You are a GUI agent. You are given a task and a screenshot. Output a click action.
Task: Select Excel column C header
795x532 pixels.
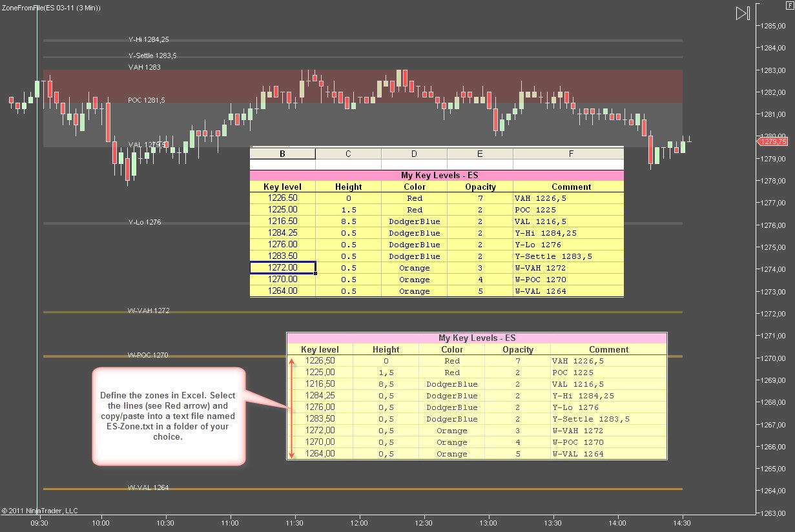click(349, 154)
